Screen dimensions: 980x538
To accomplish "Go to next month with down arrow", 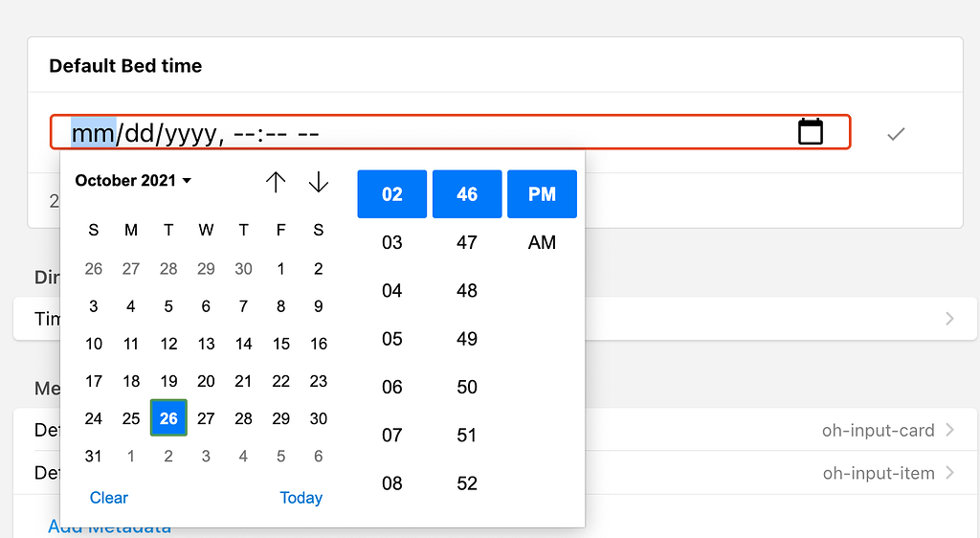I will (x=319, y=182).
